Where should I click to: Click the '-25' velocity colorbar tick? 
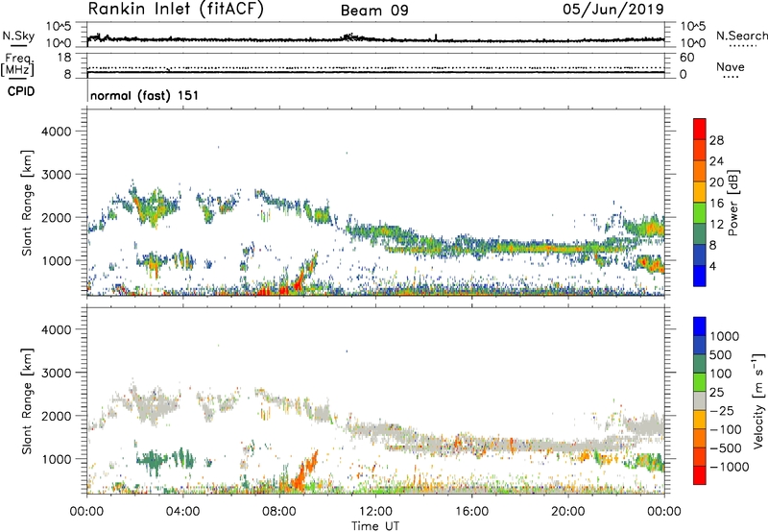click(722, 411)
